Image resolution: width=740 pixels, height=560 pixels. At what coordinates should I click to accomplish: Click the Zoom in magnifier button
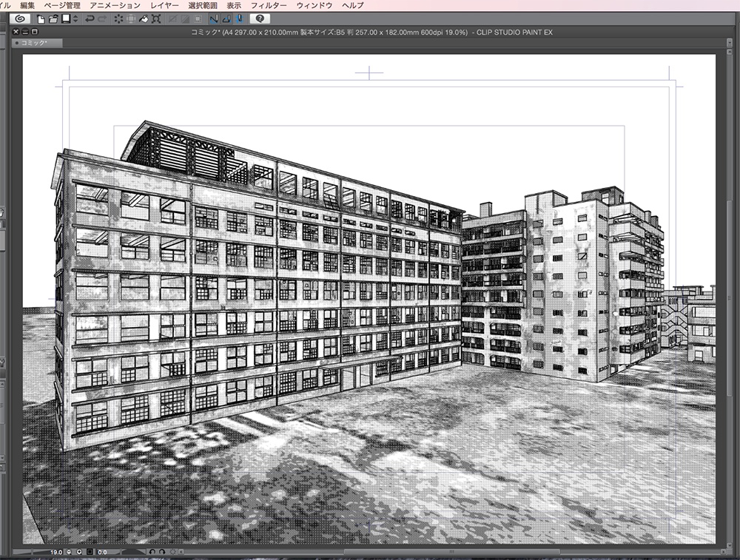pos(79,552)
